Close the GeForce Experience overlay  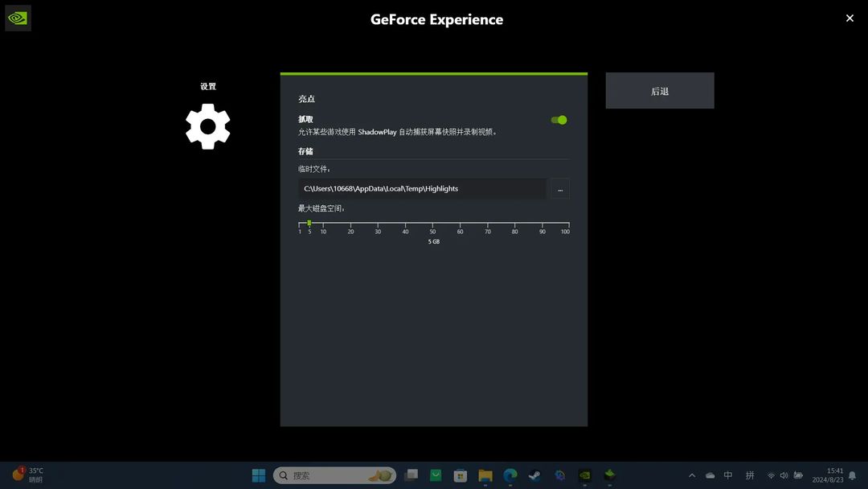point(850,18)
